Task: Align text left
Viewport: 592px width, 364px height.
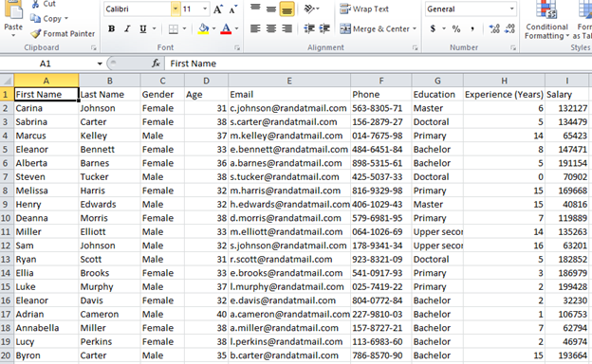Action: 255,28
